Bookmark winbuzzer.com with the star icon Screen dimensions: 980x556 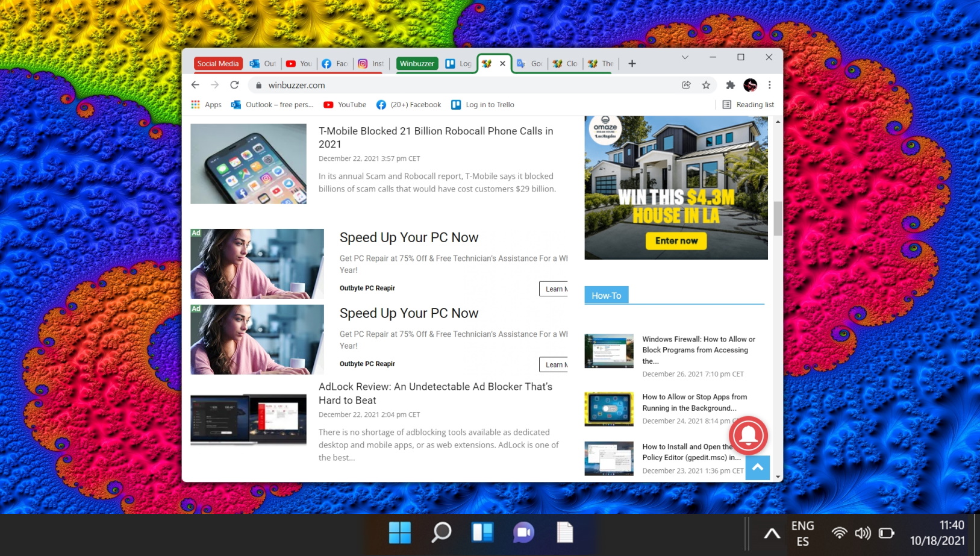(x=706, y=85)
